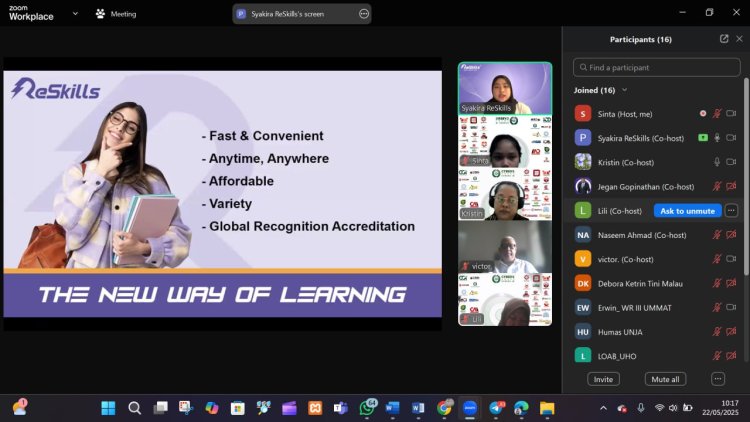Open the Meeting tab
The image size is (750, 422).
[x=116, y=14]
